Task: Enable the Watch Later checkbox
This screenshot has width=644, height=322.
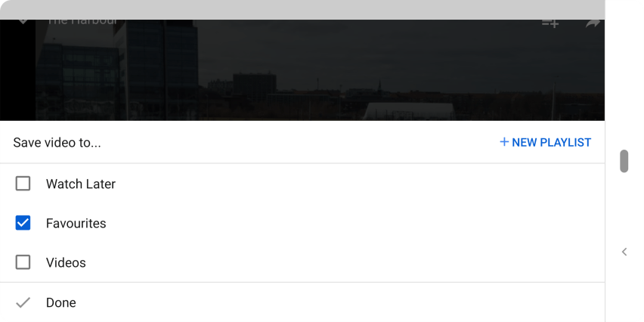Action: click(x=23, y=184)
